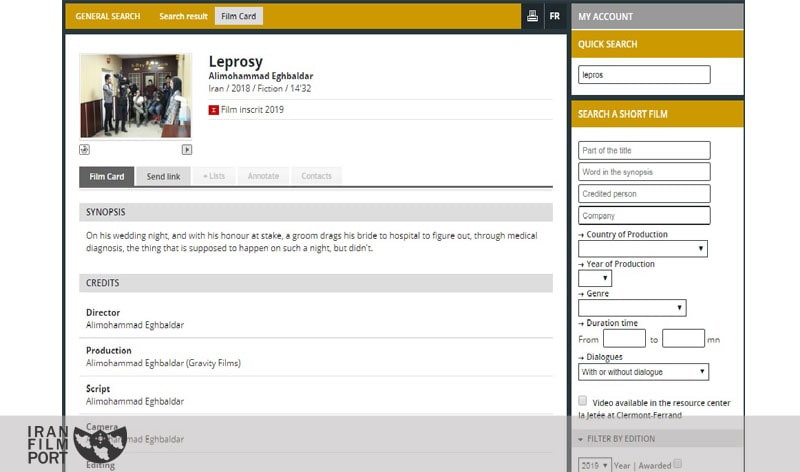Viewport: 800px width, 472px height.
Task: Open the Country of Production dropdown
Action: click(642, 248)
